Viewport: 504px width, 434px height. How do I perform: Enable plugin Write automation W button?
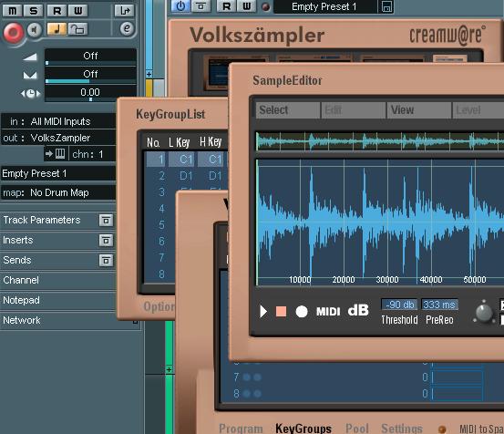[247, 6]
